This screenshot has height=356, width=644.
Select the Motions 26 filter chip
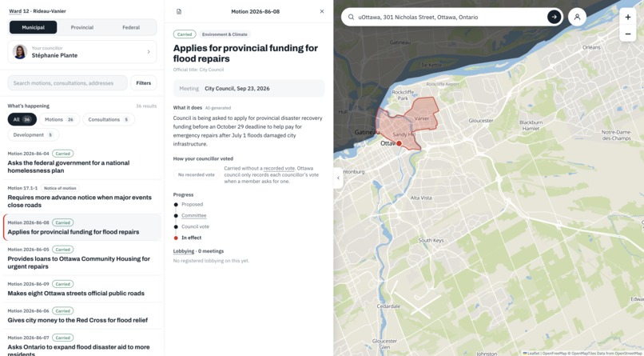coord(60,120)
